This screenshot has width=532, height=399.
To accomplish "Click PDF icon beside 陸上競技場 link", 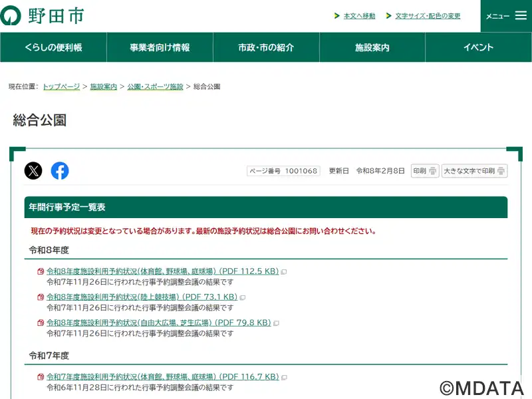I will tap(41, 297).
